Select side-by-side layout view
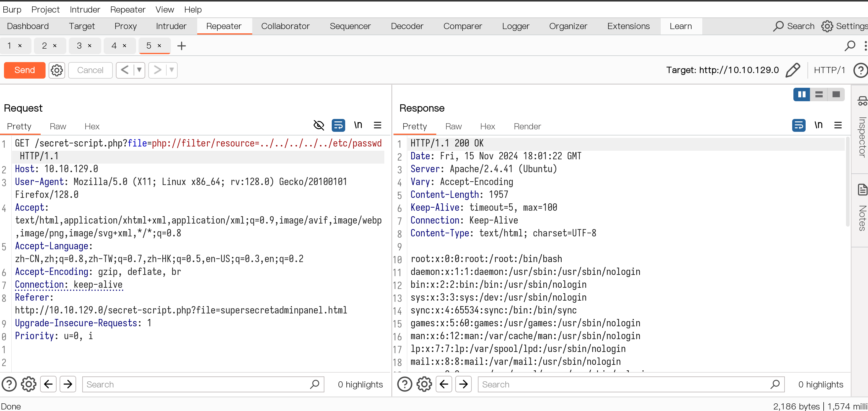This screenshot has height=411, width=868. point(802,94)
